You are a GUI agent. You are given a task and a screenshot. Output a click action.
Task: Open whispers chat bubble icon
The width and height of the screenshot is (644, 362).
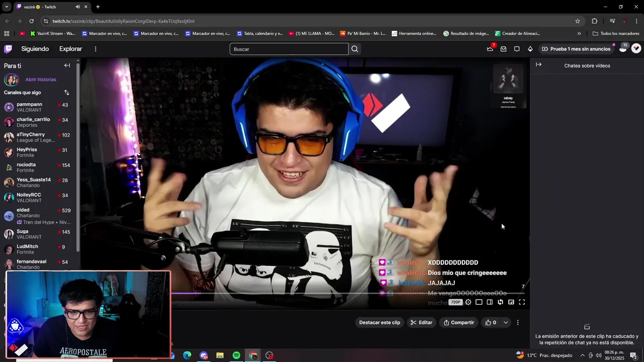(x=517, y=49)
